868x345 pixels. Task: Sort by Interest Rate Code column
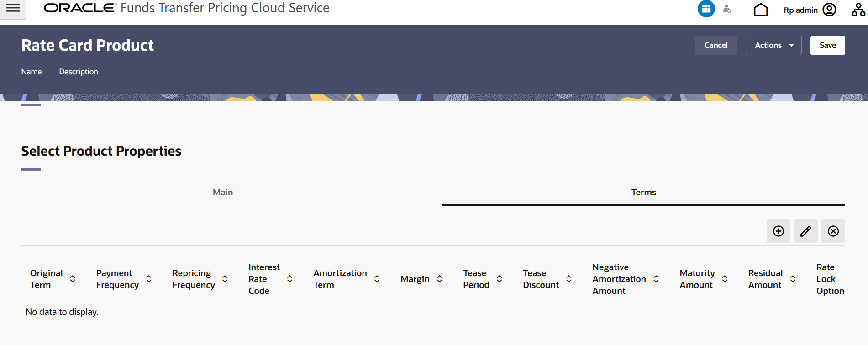pos(290,279)
